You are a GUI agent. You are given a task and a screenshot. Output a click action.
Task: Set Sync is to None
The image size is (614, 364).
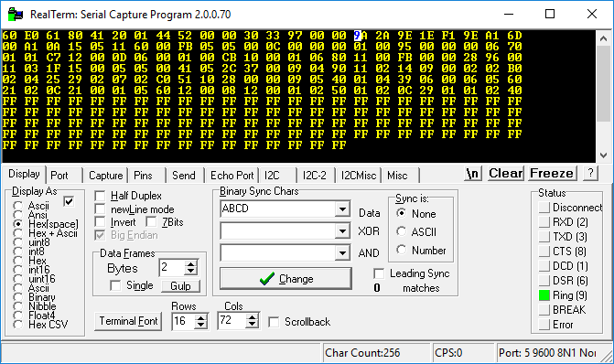point(402,213)
